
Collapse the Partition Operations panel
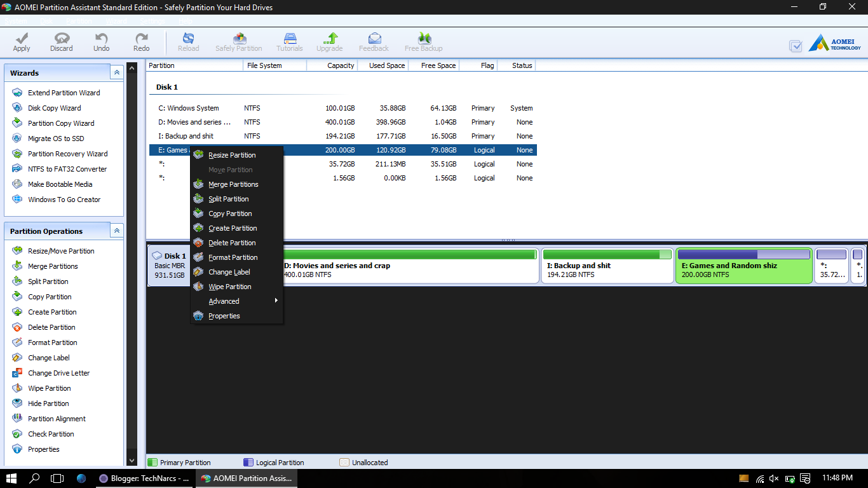[x=117, y=230]
